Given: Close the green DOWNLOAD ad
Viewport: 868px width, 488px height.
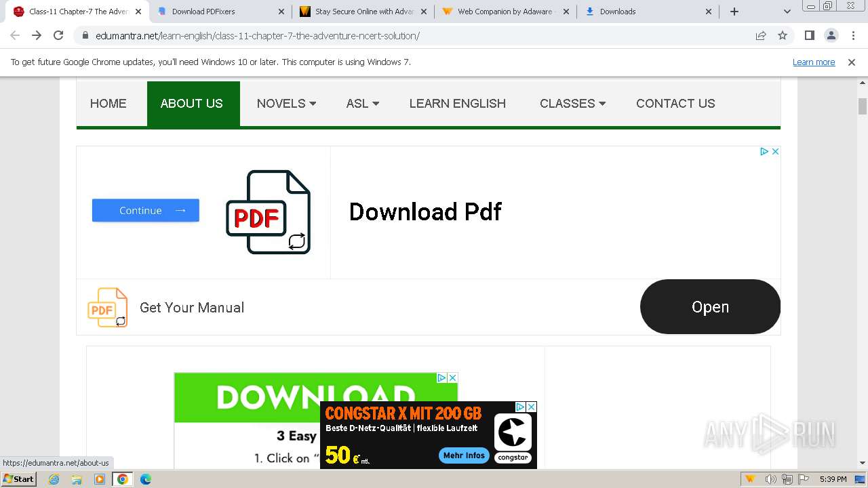Looking at the screenshot, I should 452,378.
